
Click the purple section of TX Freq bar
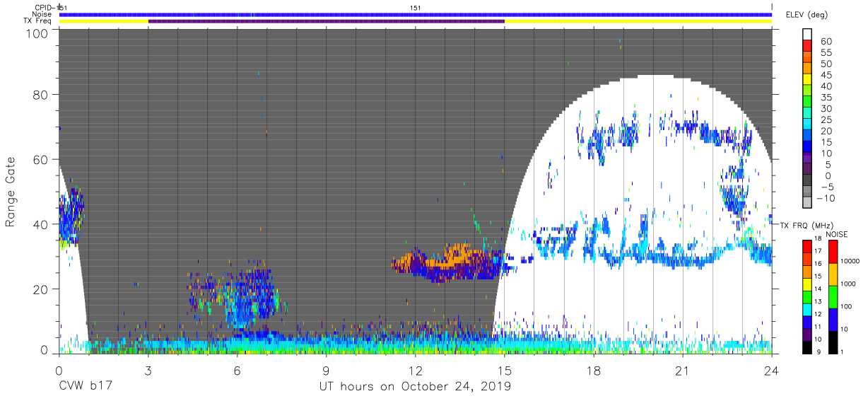tap(327, 21)
